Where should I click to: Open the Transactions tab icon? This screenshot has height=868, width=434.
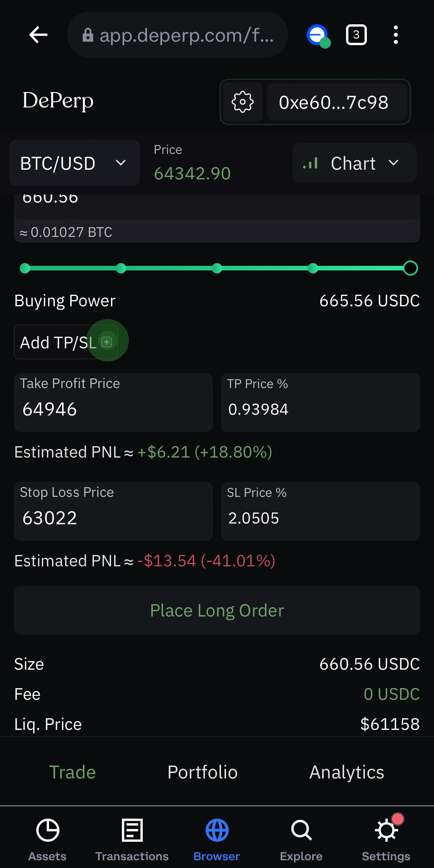(132, 830)
